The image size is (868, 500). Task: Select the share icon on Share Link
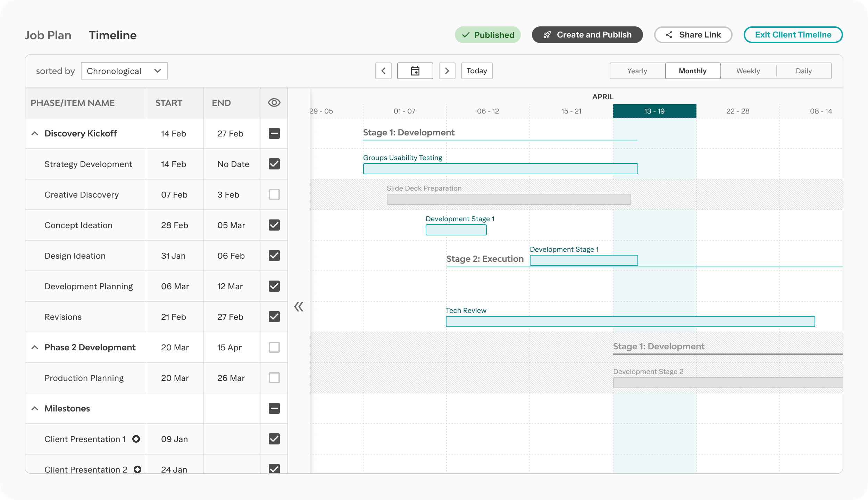(668, 35)
